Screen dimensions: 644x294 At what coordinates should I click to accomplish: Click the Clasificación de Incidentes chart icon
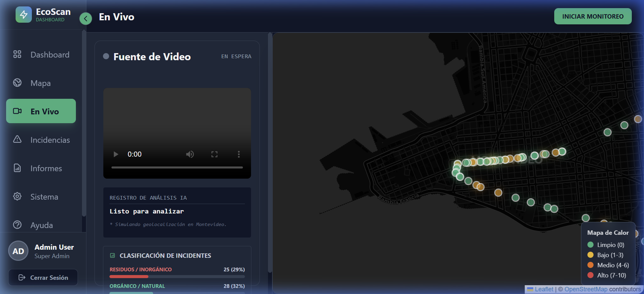tap(112, 255)
